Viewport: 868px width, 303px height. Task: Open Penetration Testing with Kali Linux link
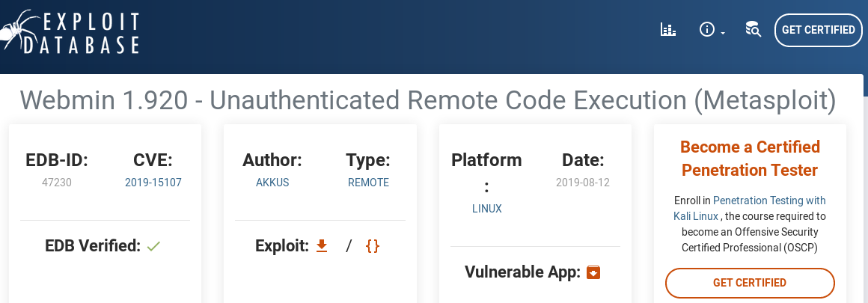coord(750,208)
